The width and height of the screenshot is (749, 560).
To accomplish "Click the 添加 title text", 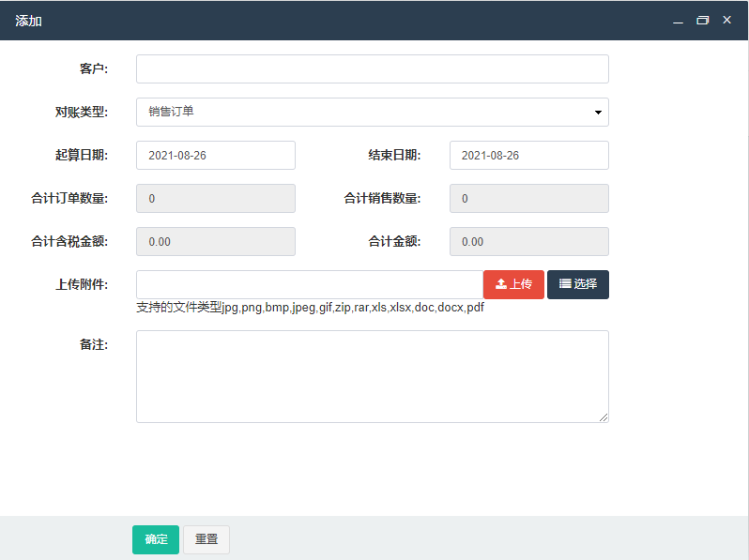I will pyautogui.click(x=29, y=21).
